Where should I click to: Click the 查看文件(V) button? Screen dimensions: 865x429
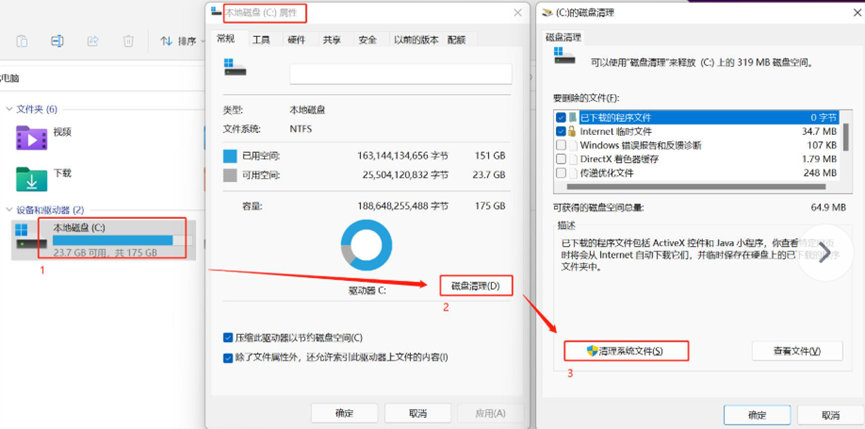[x=797, y=351]
